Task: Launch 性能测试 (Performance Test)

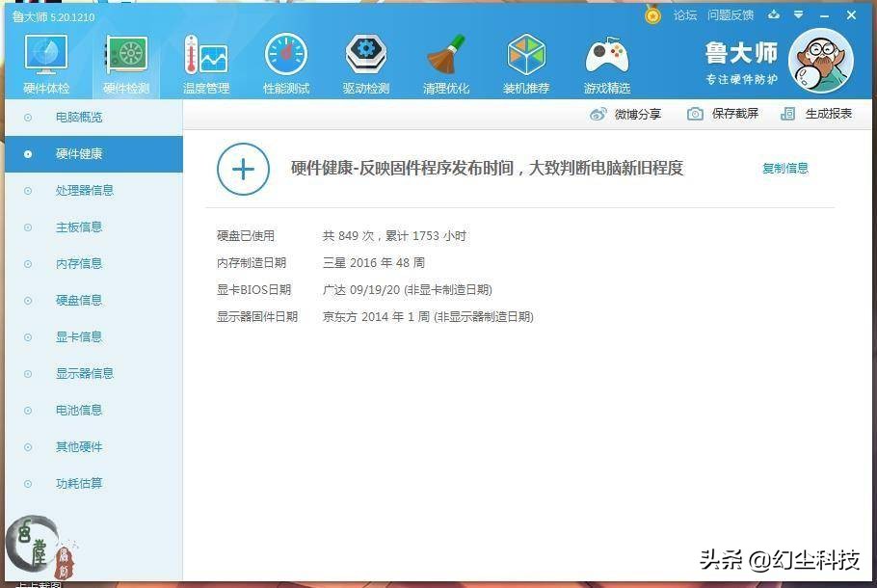Action: pos(285,60)
